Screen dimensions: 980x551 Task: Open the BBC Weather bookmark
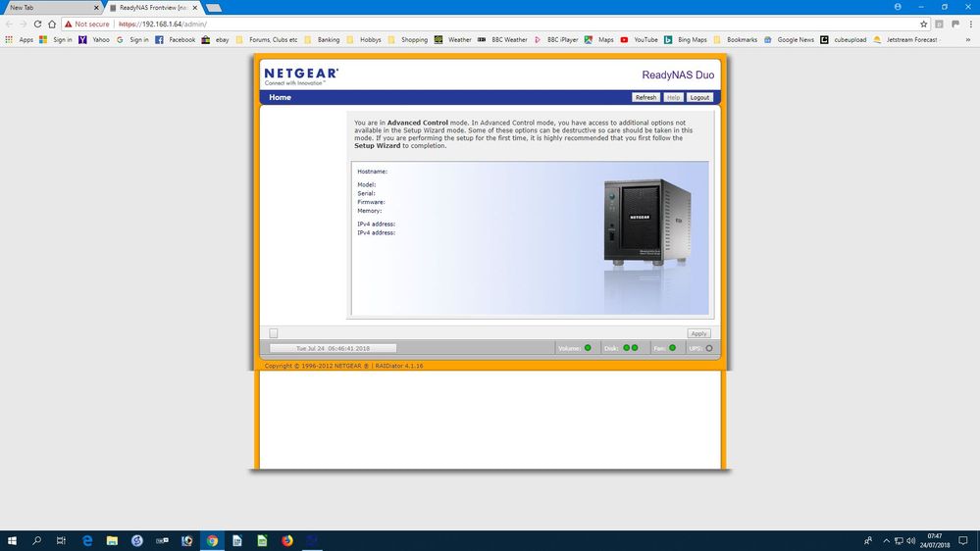tap(502, 39)
